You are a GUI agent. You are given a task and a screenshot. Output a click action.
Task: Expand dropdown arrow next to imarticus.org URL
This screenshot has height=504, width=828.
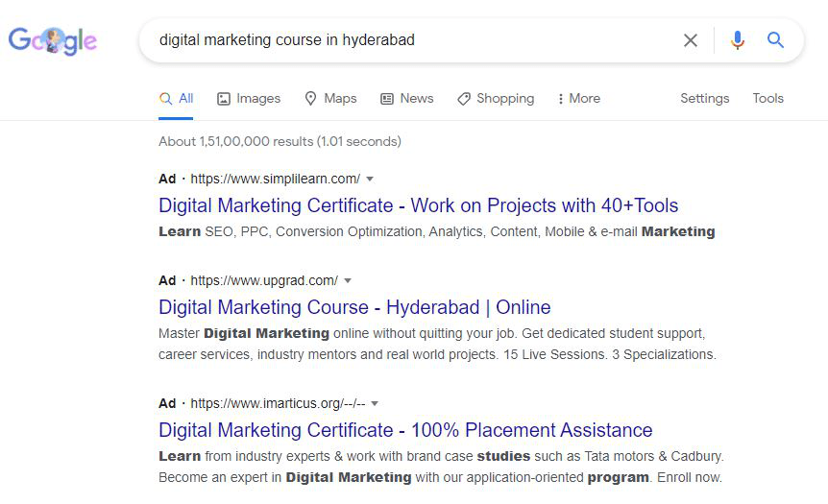(x=375, y=404)
